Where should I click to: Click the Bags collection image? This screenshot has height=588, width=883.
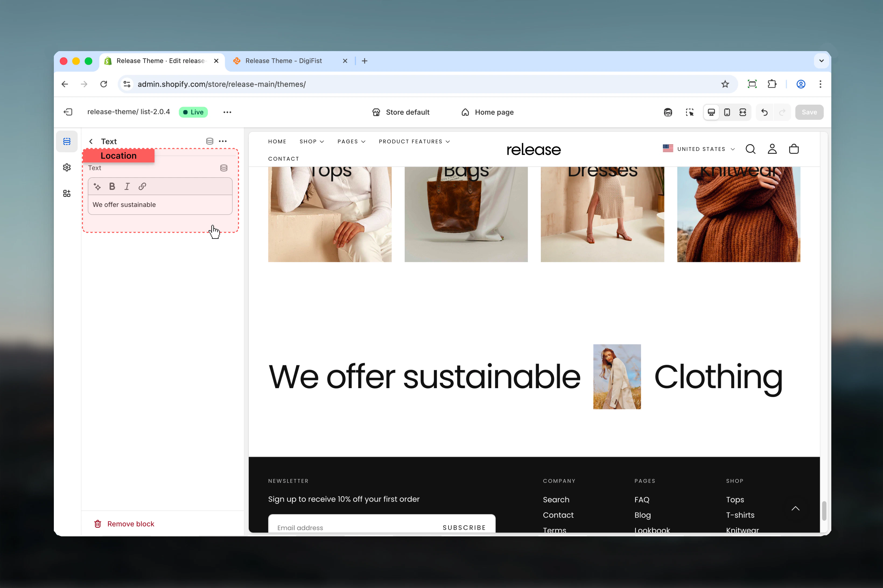(466, 214)
